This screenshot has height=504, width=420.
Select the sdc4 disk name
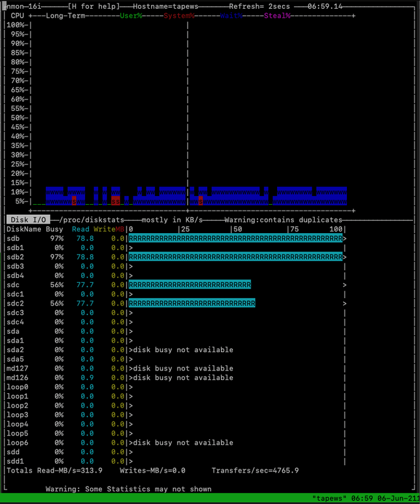[x=15, y=322]
